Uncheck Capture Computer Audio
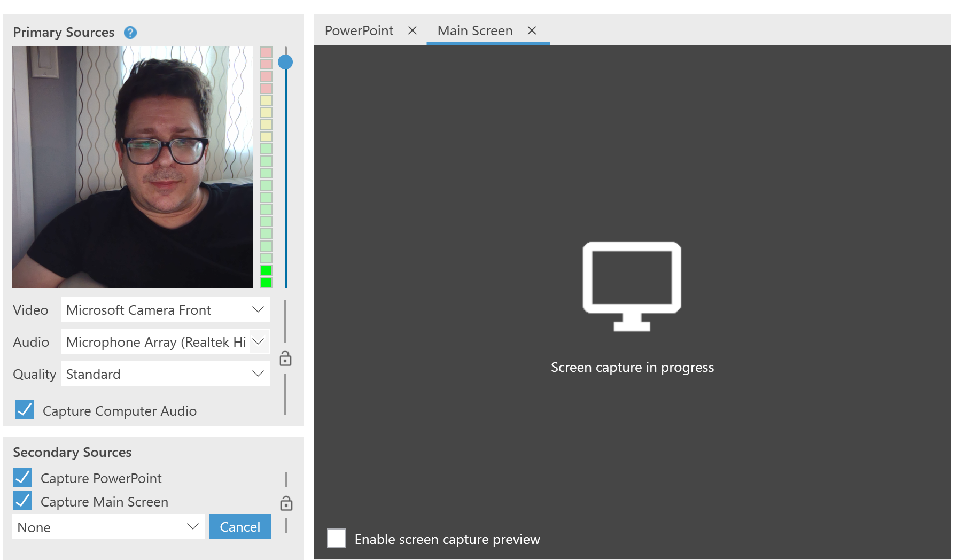The height and width of the screenshot is (560, 957). click(x=25, y=410)
